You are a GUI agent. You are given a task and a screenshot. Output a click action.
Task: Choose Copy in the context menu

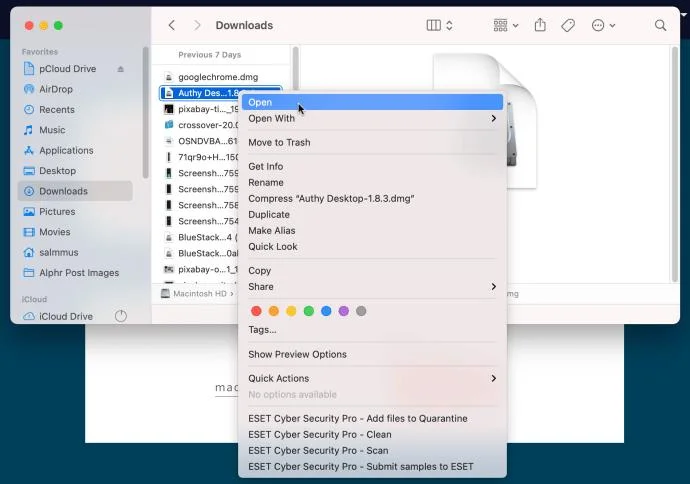[372, 271]
